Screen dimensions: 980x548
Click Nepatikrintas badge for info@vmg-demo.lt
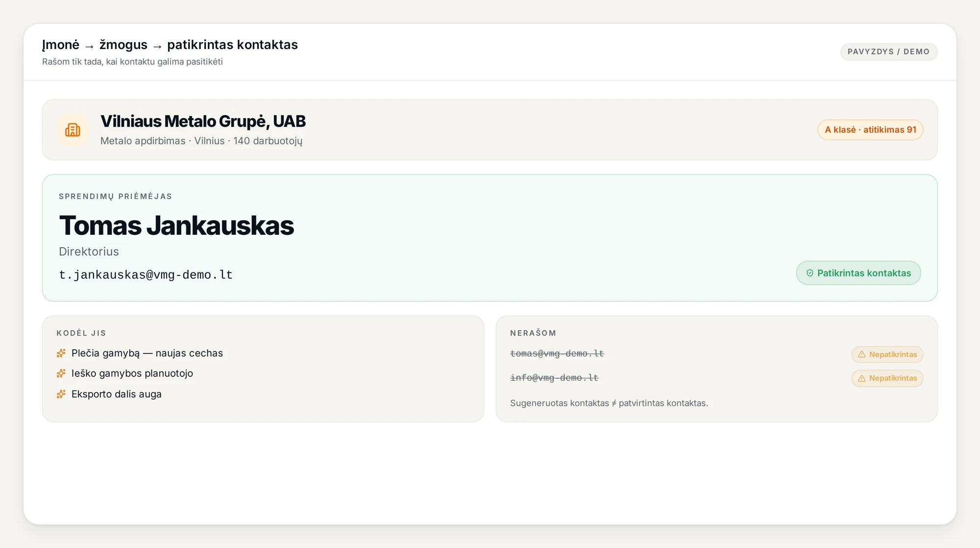[x=887, y=378]
